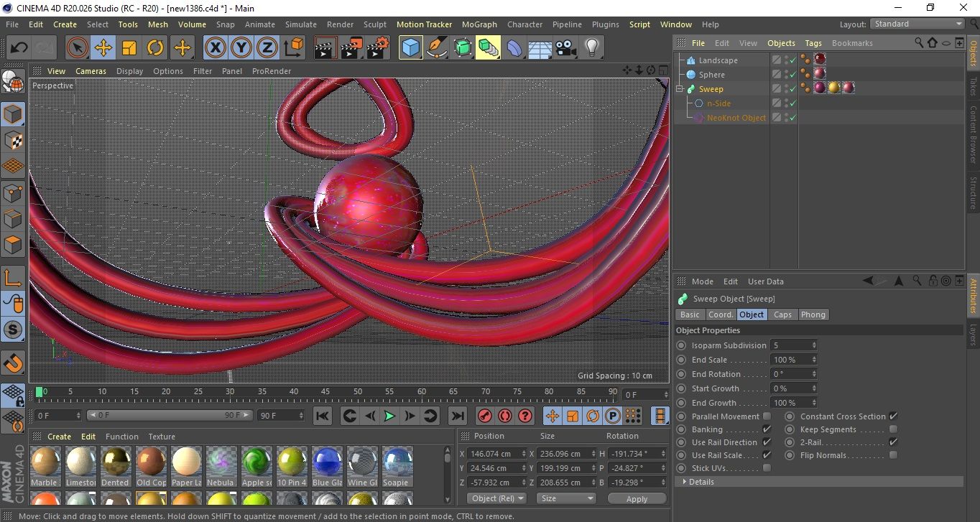
Task: Disable Use Rail Direction checkbox
Action: (x=767, y=442)
